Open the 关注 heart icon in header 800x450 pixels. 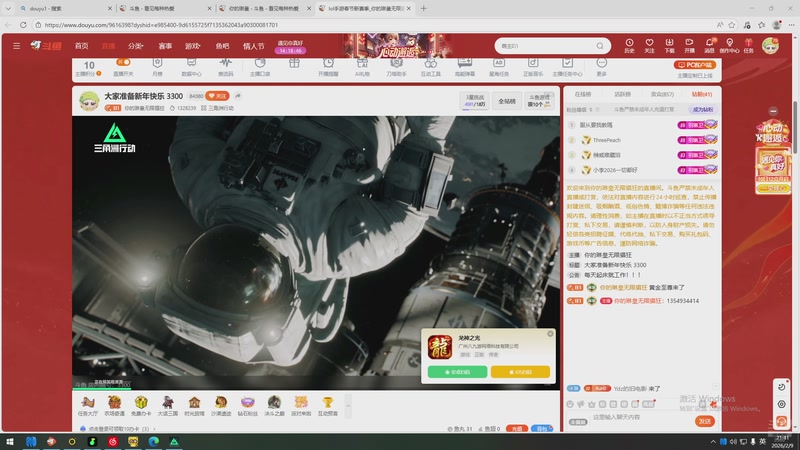649,45
